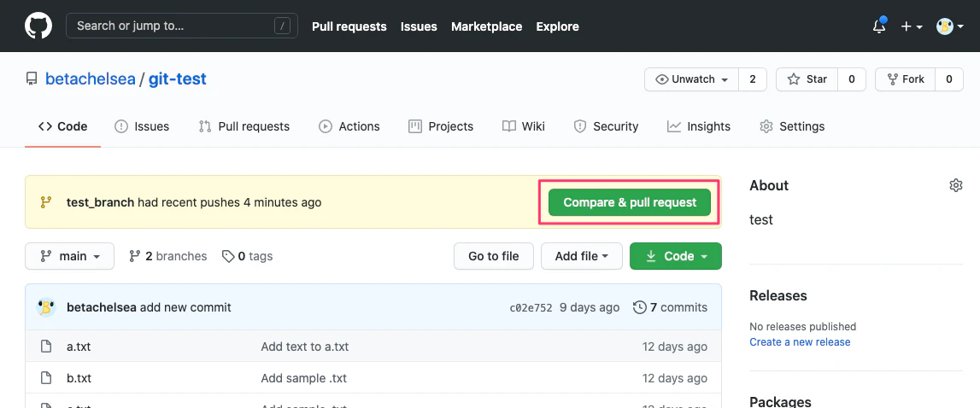Click the Go to file button

click(x=494, y=256)
